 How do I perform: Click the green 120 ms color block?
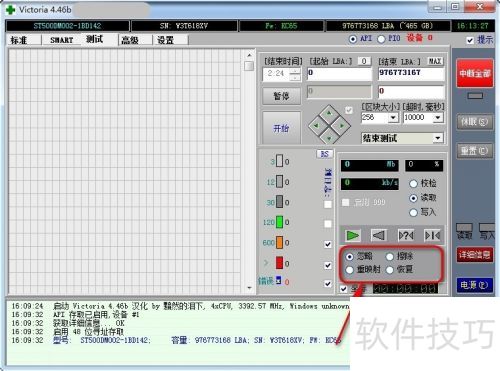pyautogui.click(x=279, y=222)
